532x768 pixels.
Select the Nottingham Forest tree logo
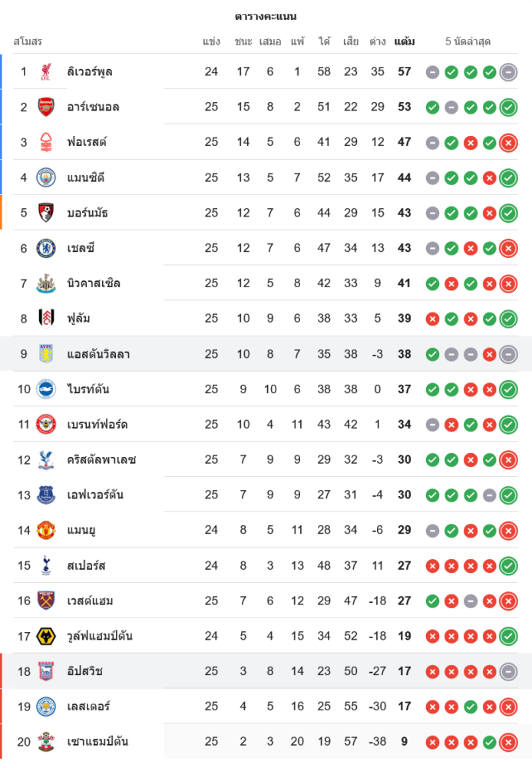click(x=46, y=142)
